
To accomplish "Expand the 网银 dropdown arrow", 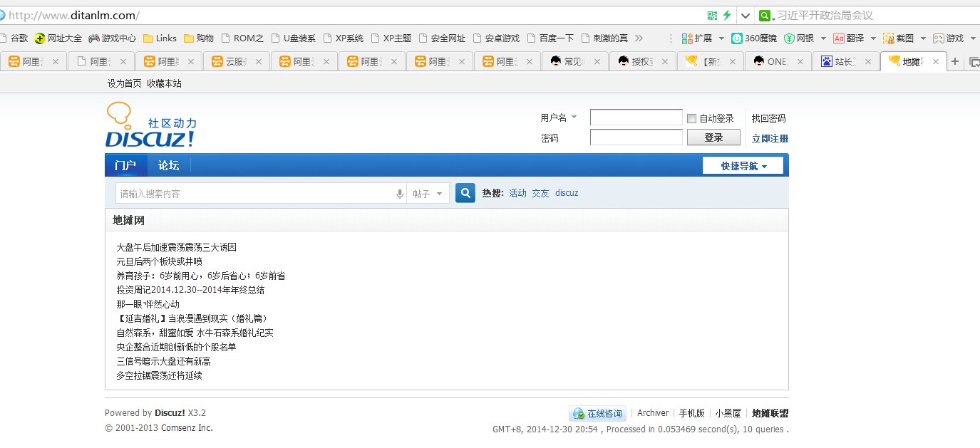I will [x=823, y=38].
